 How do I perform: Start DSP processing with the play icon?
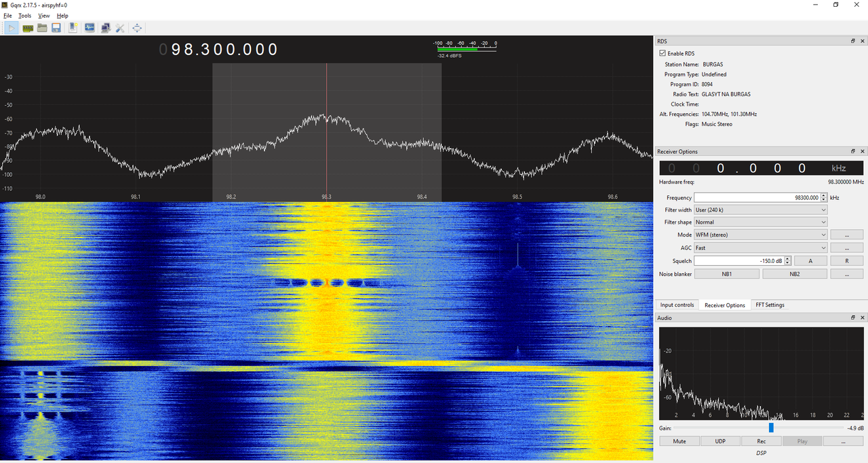click(12, 28)
